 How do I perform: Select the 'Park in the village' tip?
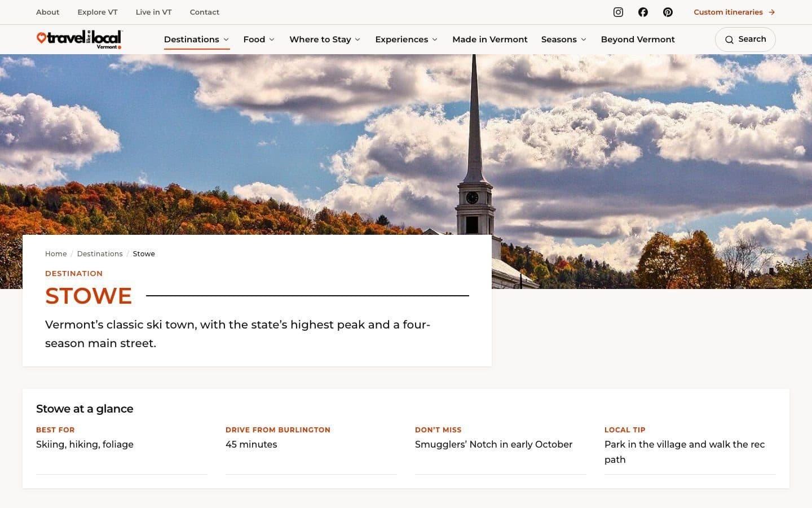click(685, 452)
